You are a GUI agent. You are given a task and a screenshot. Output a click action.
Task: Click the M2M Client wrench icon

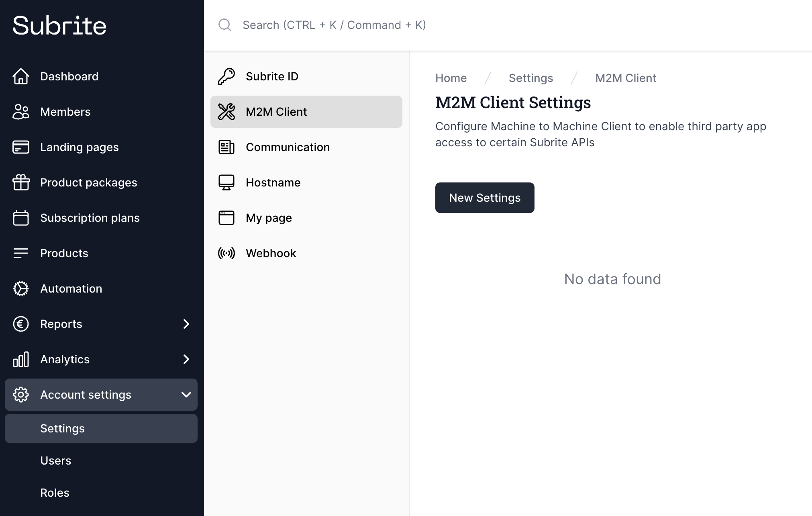tap(226, 112)
